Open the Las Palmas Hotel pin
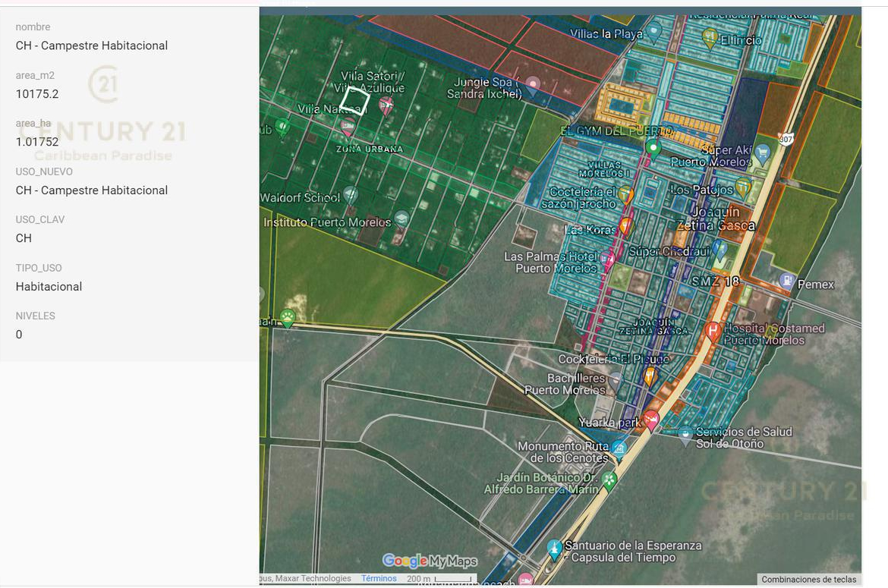 [x=608, y=260]
